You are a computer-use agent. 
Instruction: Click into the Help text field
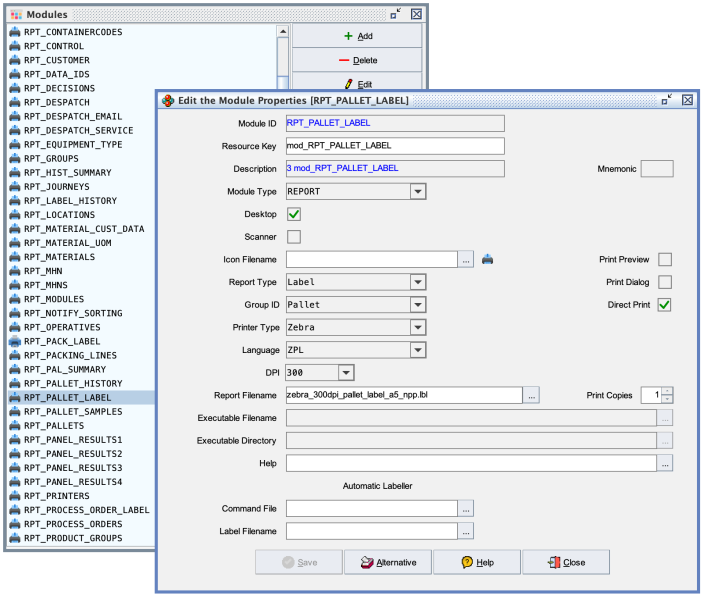tap(471, 463)
